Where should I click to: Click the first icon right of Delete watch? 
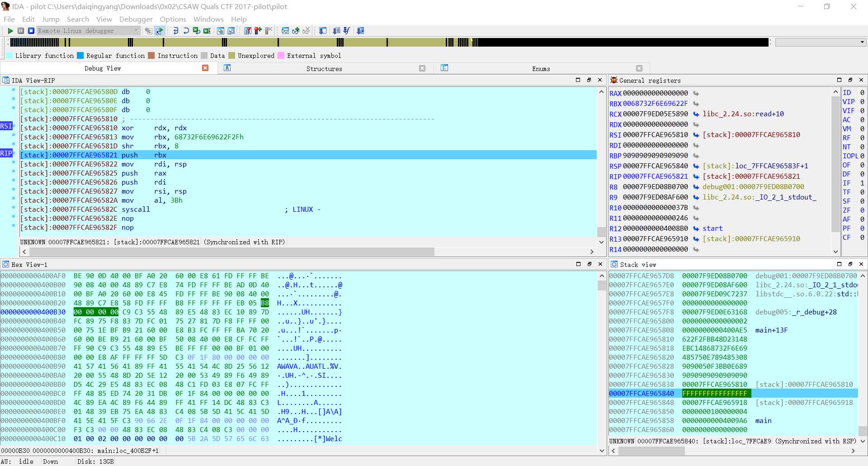click(x=323, y=31)
